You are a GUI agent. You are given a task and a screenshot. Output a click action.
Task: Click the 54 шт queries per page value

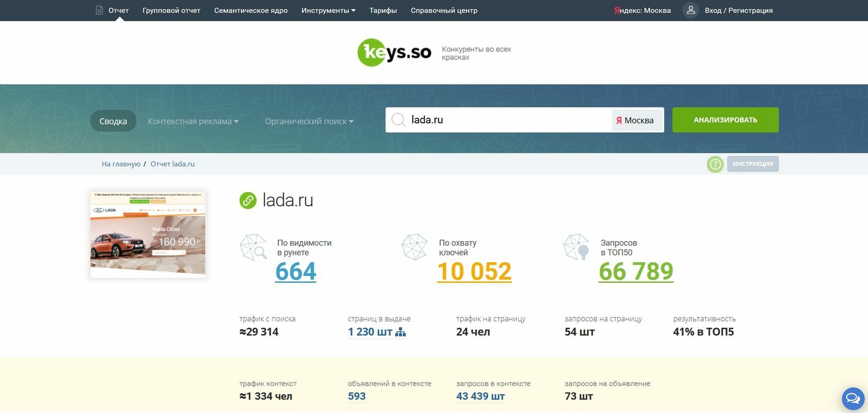[x=580, y=332]
